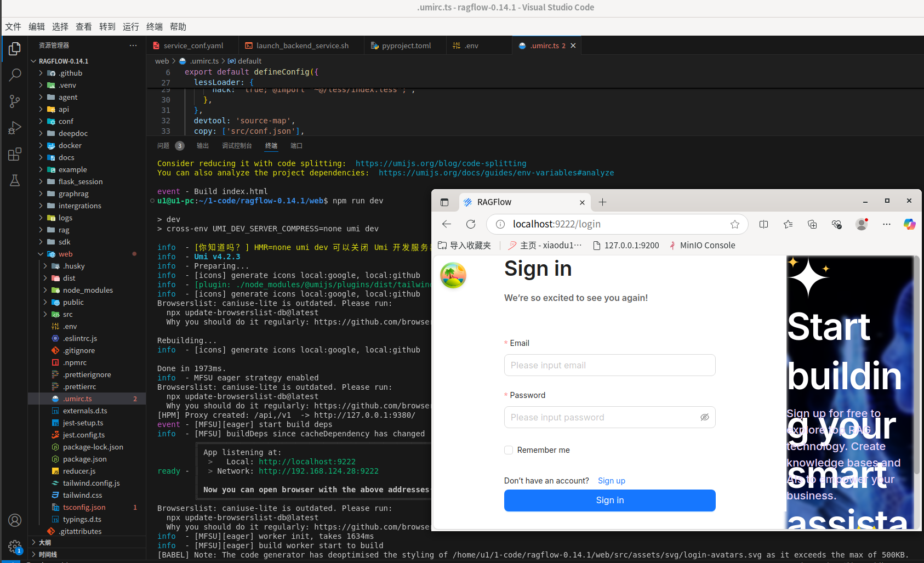Image resolution: width=924 pixels, height=563 pixels.
Task: Close the RAGFlow browser tab
Action: (x=582, y=202)
